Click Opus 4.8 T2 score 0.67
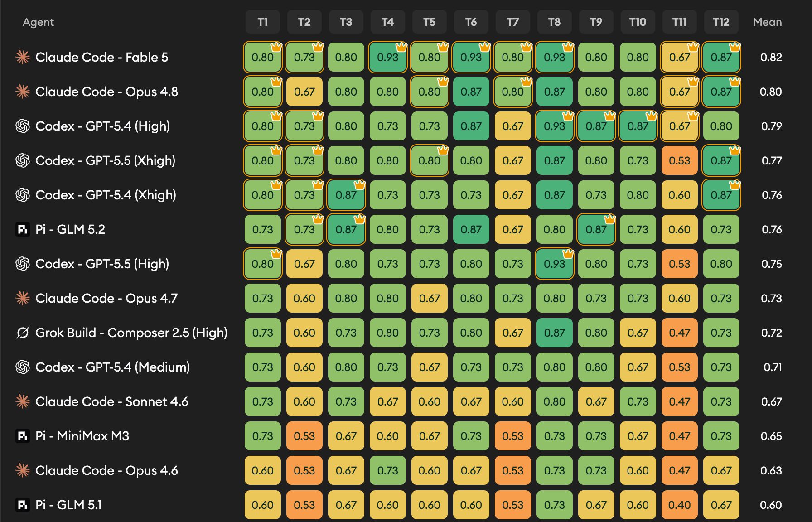 [304, 92]
